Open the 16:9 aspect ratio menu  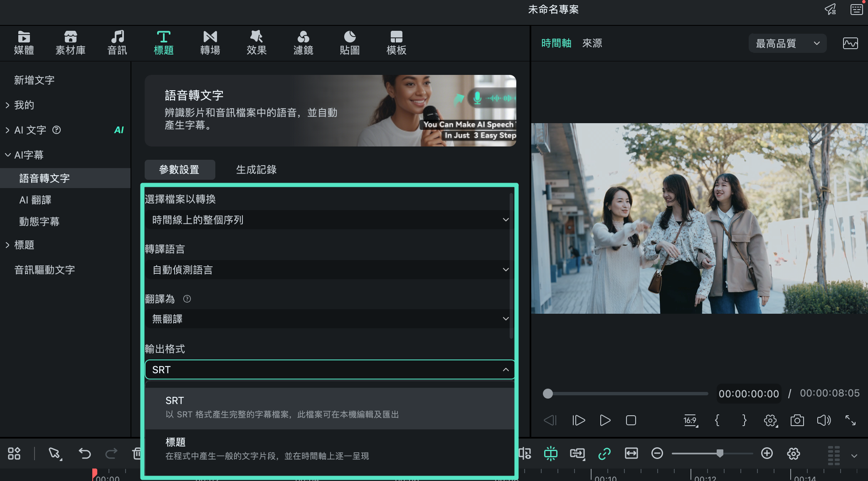[690, 421]
